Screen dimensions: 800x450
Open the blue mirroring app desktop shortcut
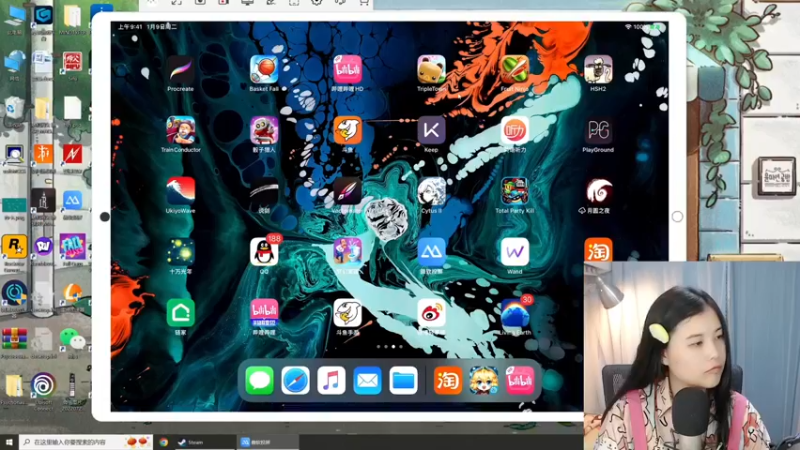coord(72,200)
